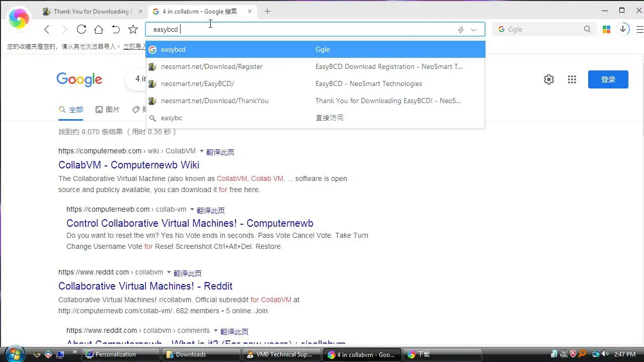Click the Ggle search input field

point(543,30)
